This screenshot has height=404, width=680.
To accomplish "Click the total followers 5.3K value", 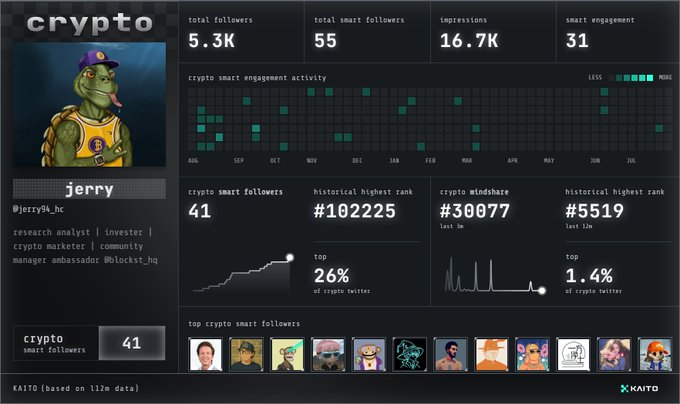I will [x=211, y=41].
